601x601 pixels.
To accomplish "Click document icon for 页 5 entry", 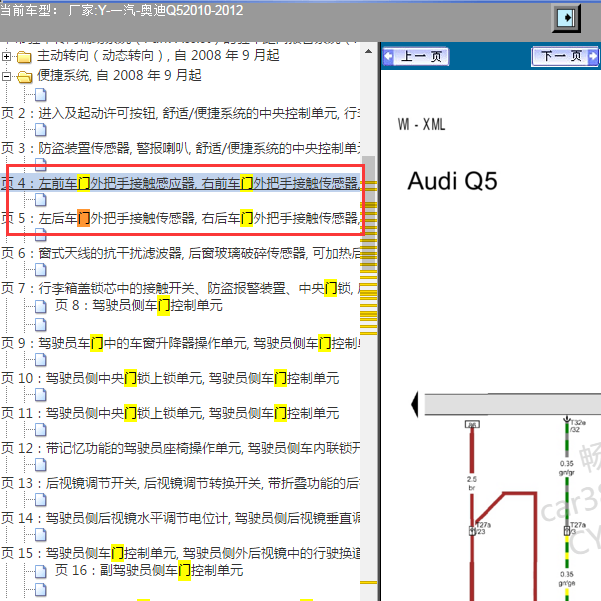I will coord(41,200).
